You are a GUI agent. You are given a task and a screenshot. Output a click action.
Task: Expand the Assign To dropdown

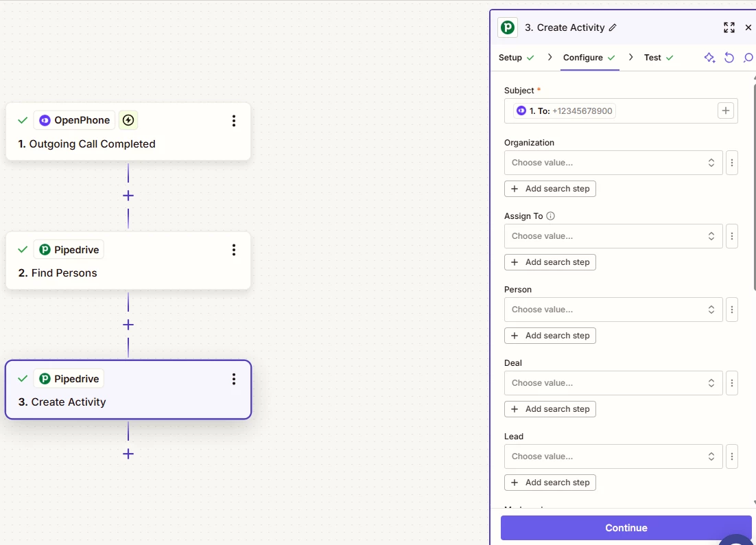coord(613,236)
